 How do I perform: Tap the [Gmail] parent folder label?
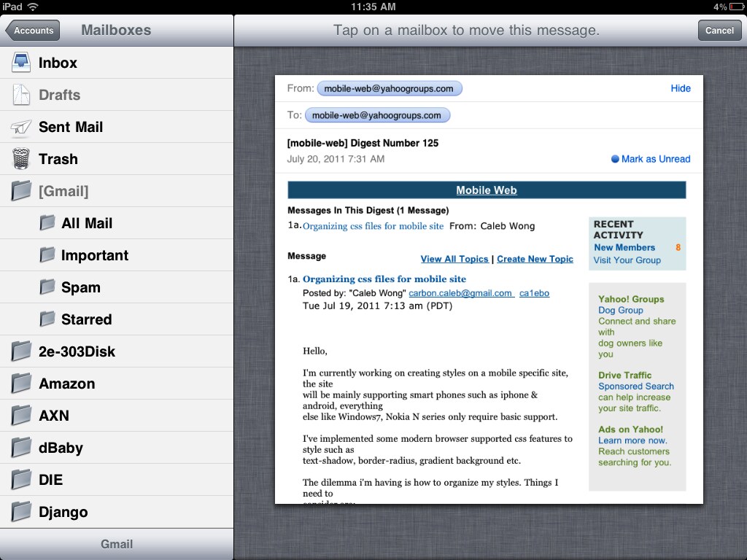point(63,191)
